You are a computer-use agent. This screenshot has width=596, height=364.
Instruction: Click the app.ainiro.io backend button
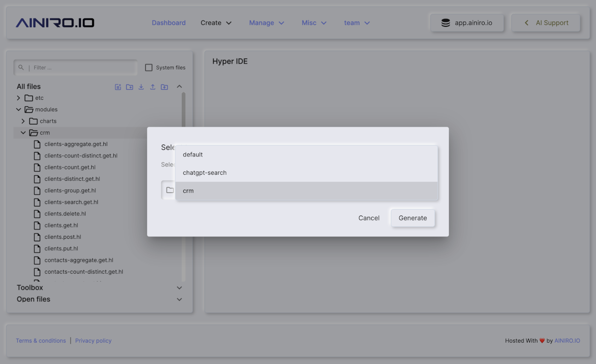[467, 23]
